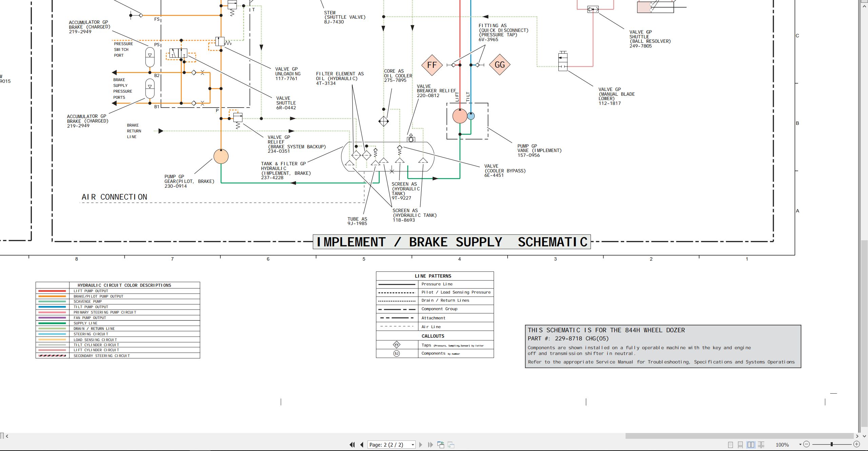Switch to single page layout
The height and width of the screenshot is (451, 868).
[x=731, y=445]
